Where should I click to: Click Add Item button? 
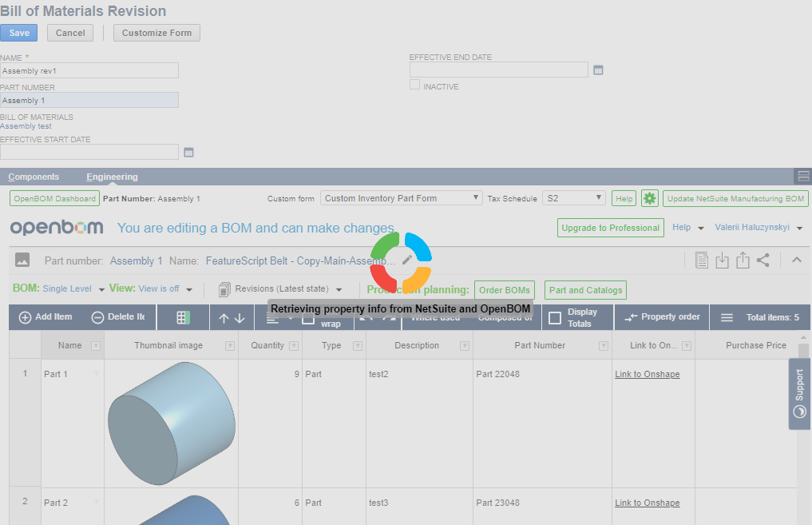pos(46,316)
